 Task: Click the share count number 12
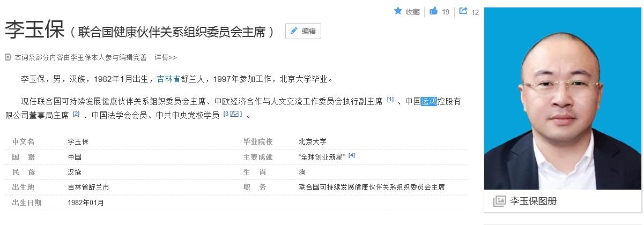475,12
